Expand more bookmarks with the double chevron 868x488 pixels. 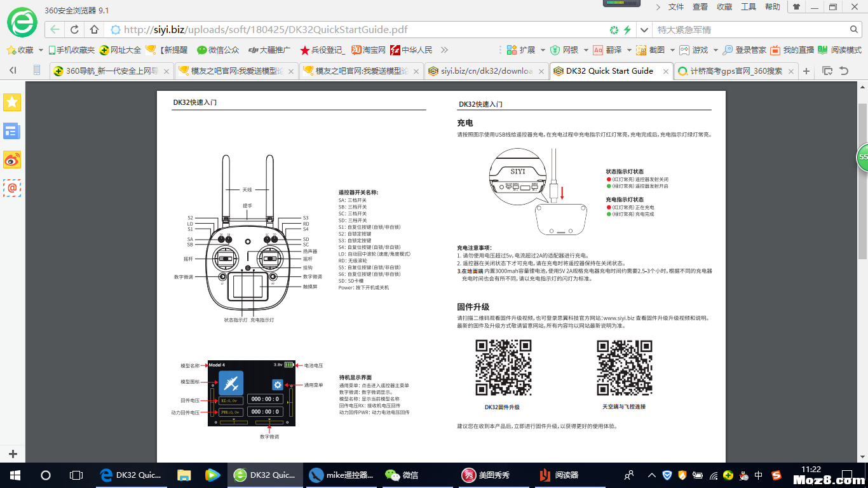(x=444, y=50)
